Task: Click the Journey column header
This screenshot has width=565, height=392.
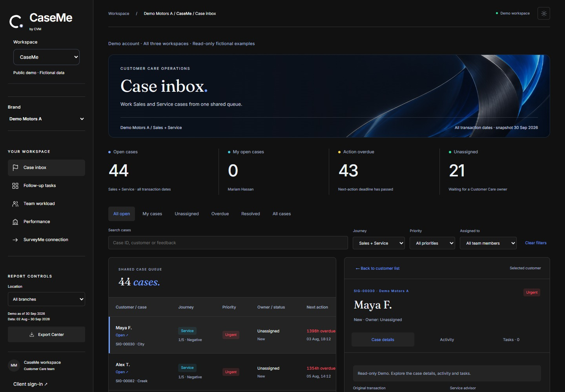Action: pos(186,307)
